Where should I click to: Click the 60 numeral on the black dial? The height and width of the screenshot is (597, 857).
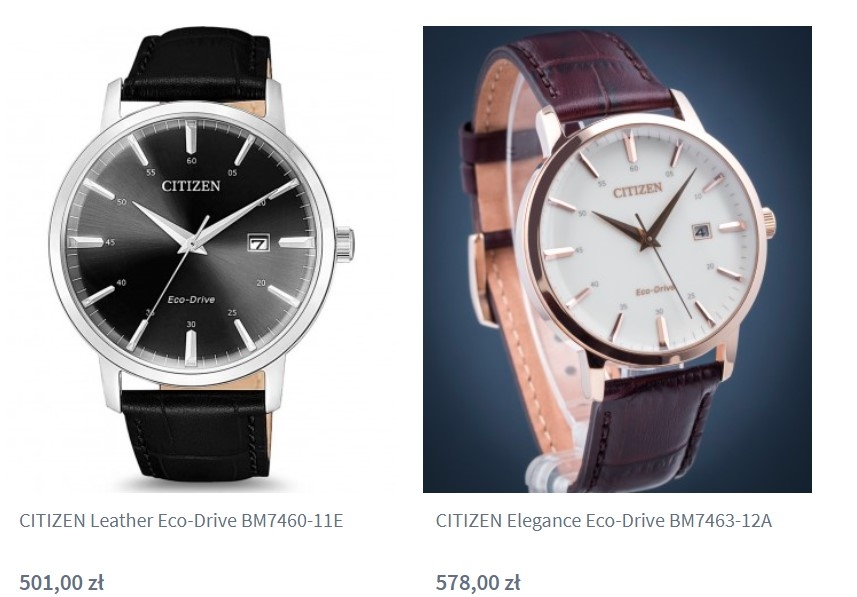(191, 161)
